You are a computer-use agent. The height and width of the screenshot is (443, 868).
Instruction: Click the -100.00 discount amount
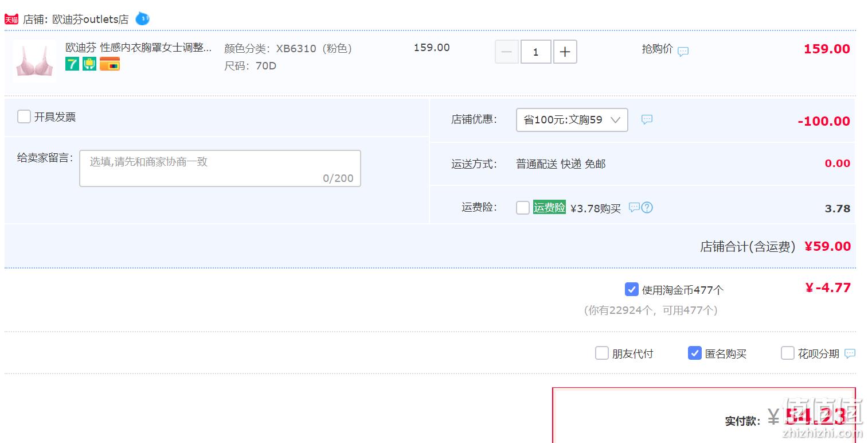(824, 121)
